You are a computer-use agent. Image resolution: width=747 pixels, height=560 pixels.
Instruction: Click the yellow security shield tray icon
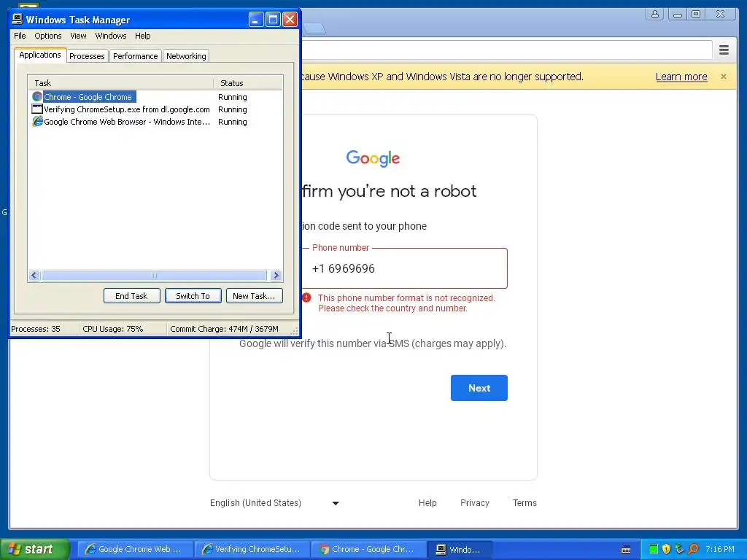[667, 549]
